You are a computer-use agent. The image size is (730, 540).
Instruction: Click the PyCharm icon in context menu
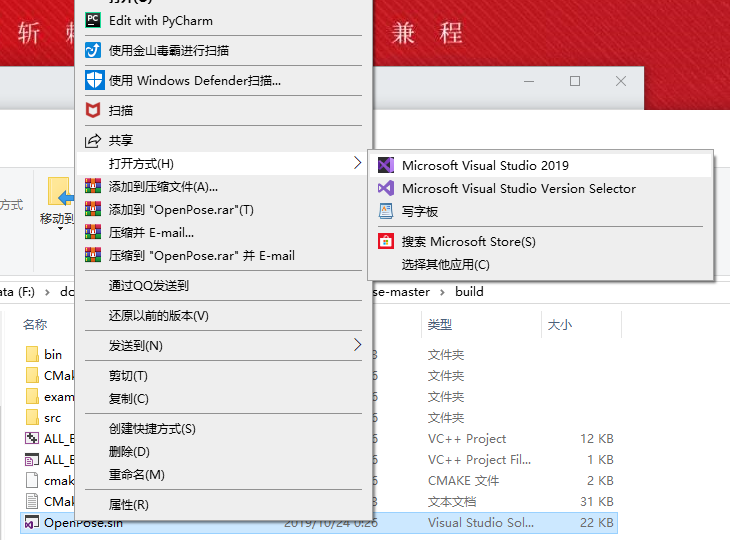coord(93,20)
